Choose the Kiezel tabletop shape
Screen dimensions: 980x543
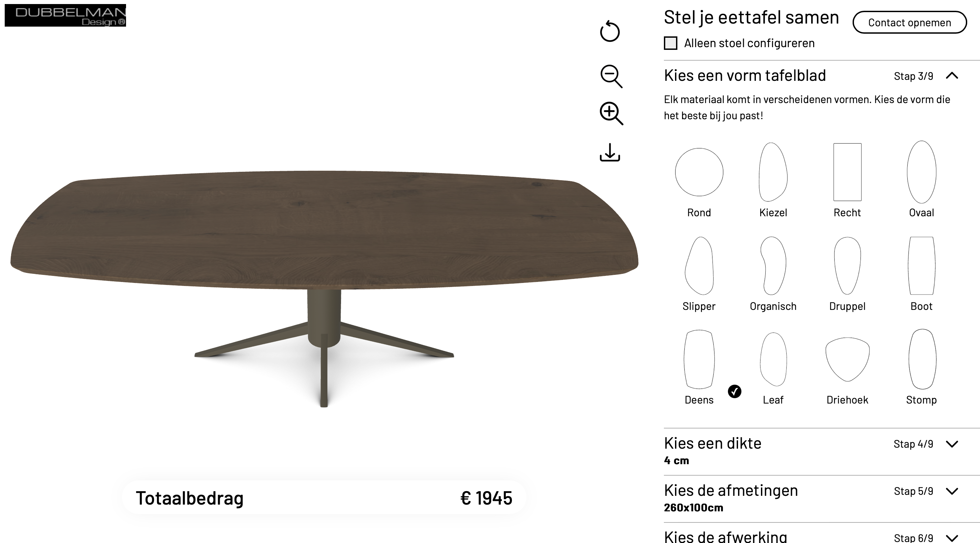tap(773, 180)
